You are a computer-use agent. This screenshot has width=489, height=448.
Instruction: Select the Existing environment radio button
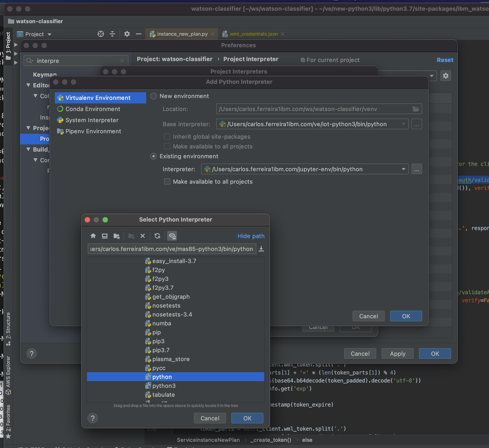pyautogui.click(x=154, y=156)
